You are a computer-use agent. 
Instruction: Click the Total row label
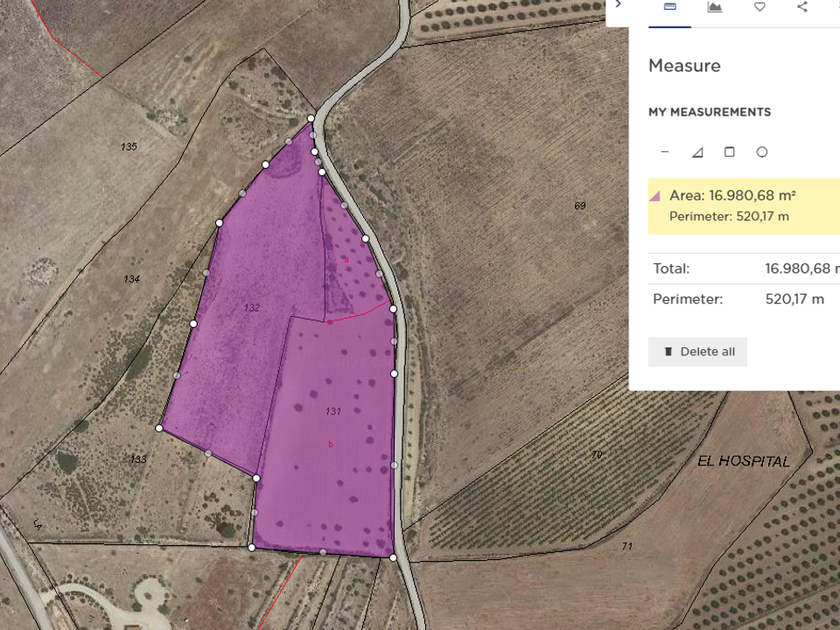671,269
